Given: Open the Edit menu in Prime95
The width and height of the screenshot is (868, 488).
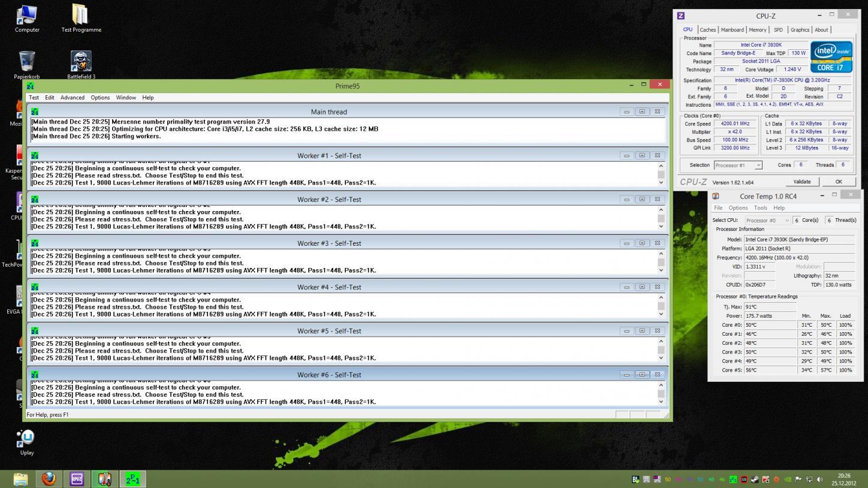Looking at the screenshot, I should point(50,98).
